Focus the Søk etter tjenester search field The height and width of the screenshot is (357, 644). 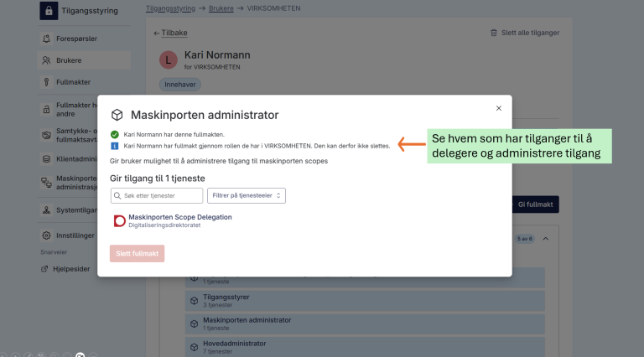tap(157, 196)
